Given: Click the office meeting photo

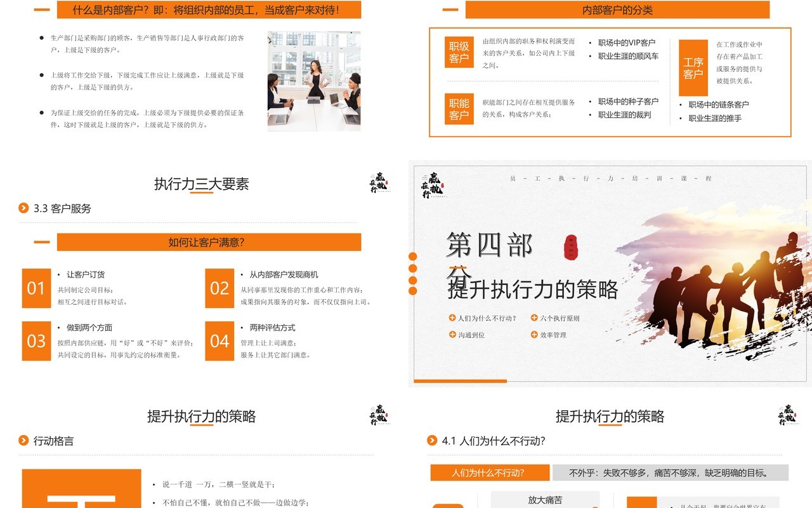Looking at the screenshot, I should 314,81.
